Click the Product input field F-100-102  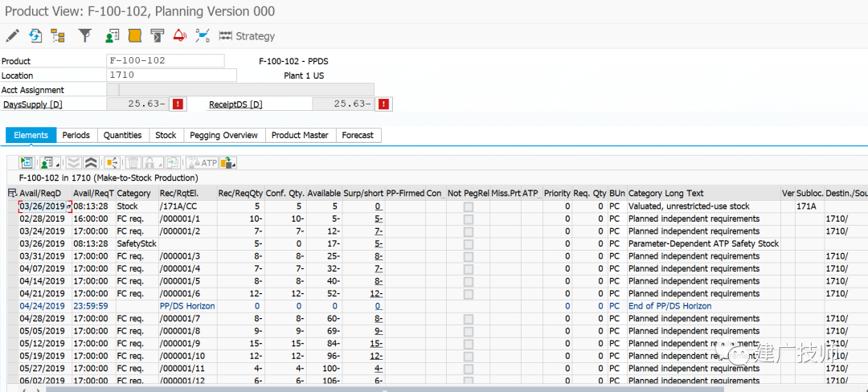click(x=165, y=61)
